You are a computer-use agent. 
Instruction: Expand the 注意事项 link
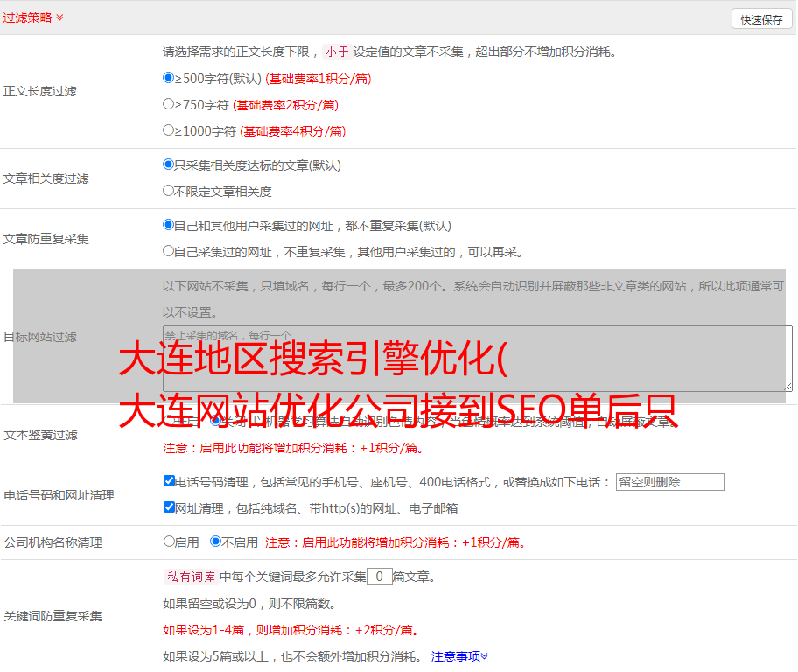(x=459, y=656)
